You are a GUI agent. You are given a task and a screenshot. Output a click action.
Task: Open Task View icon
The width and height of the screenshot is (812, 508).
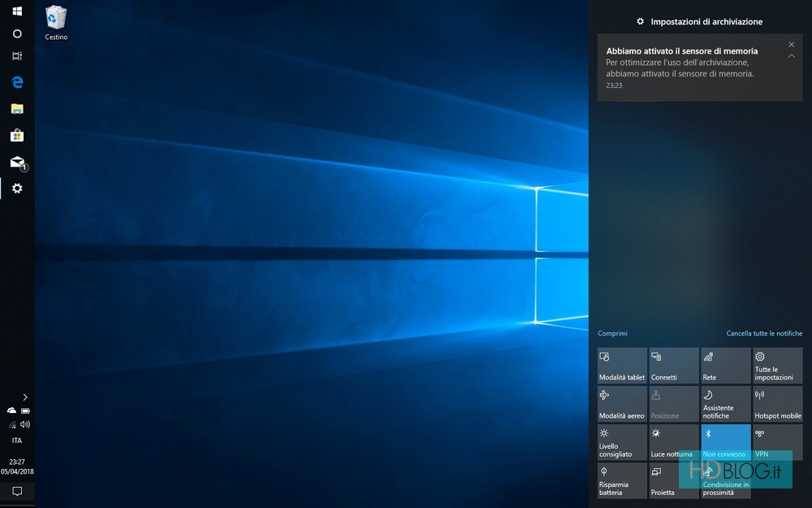click(x=17, y=56)
